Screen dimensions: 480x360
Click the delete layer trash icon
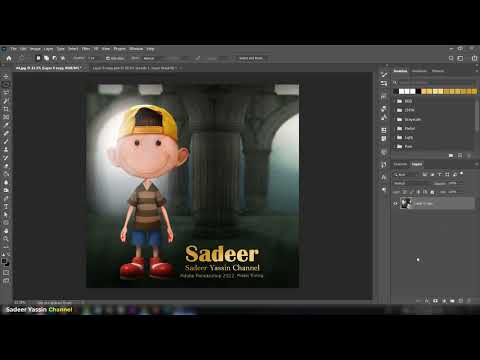[469, 301]
